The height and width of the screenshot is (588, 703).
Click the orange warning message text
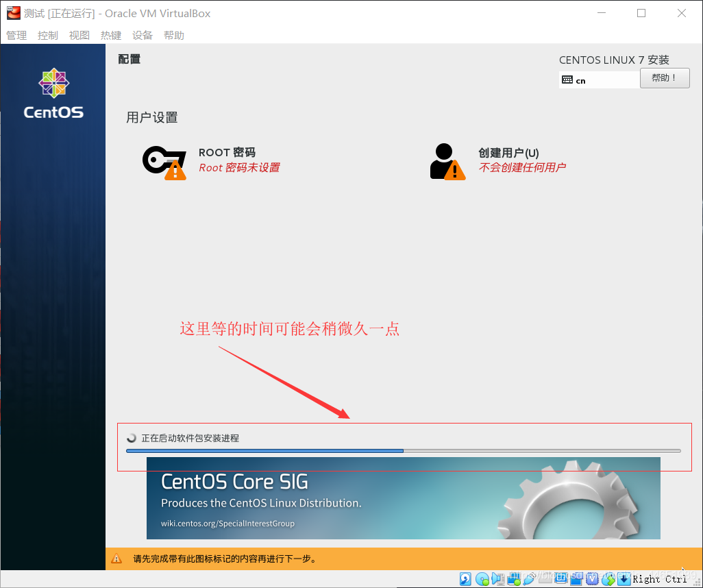coord(225,559)
